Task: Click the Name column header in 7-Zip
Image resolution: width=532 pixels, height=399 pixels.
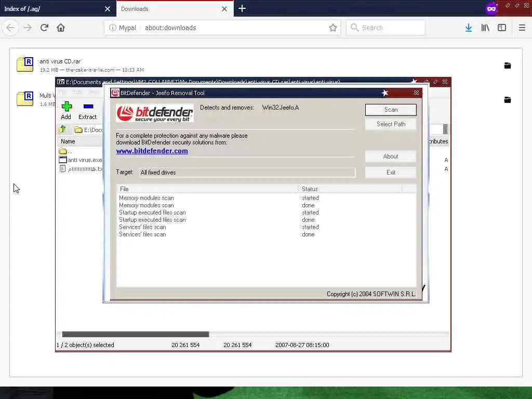Action: coord(80,141)
